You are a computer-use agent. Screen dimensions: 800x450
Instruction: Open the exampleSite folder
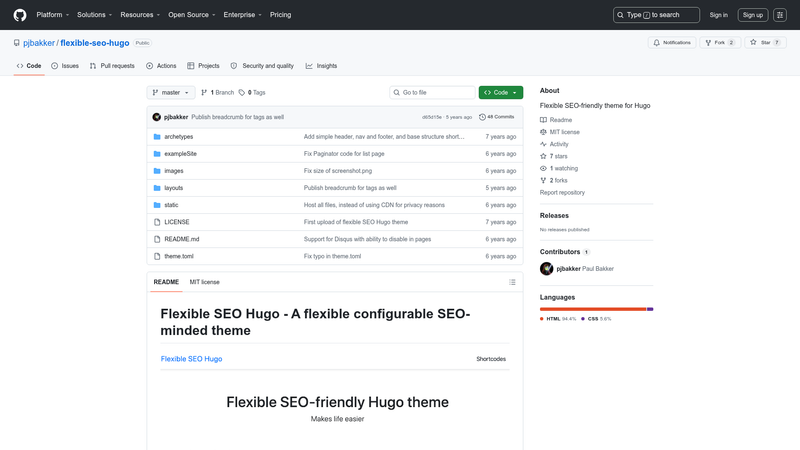point(181,154)
